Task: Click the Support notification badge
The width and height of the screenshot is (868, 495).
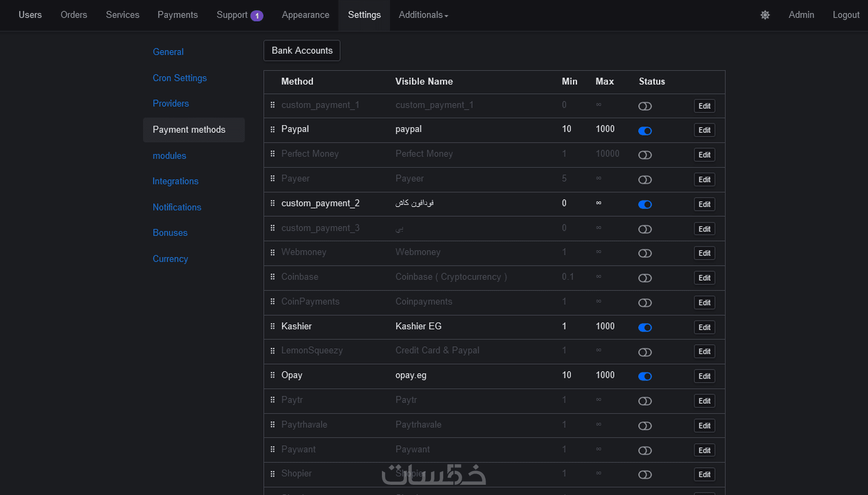Action: click(257, 16)
